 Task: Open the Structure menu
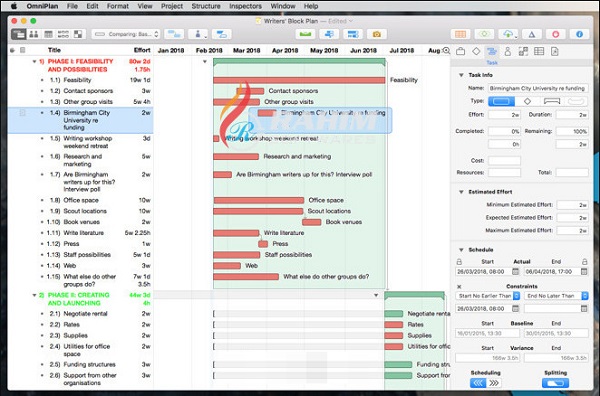(206, 6)
